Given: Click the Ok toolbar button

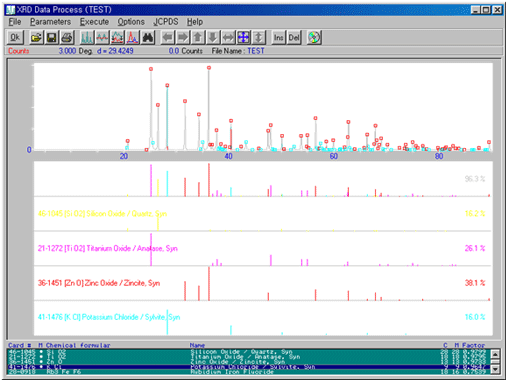Looking at the screenshot, I should [15, 37].
